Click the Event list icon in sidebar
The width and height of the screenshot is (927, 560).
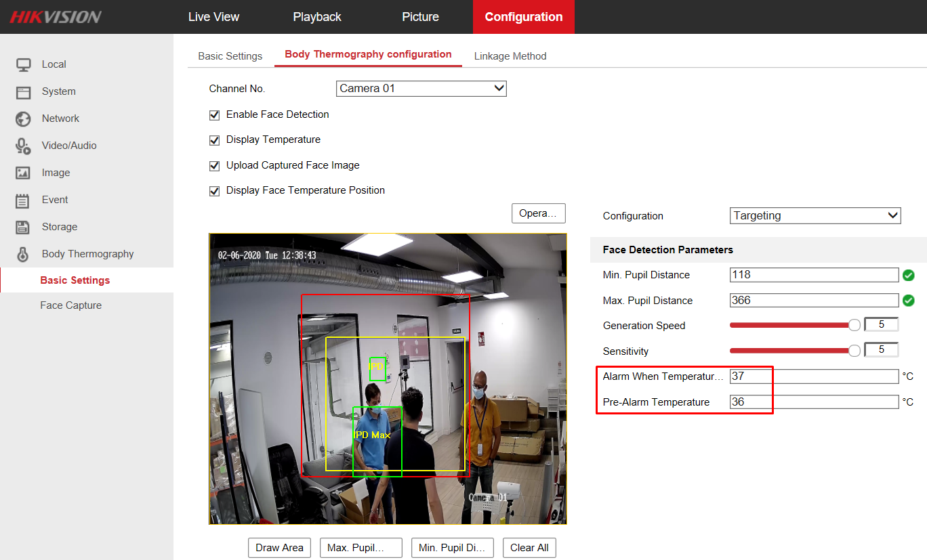click(x=24, y=200)
